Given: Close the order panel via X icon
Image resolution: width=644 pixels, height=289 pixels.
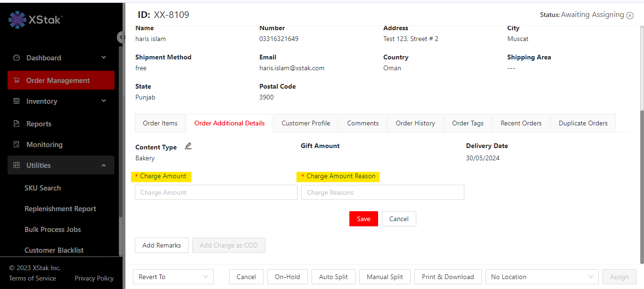Looking at the screenshot, I should pyautogui.click(x=630, y=15).
